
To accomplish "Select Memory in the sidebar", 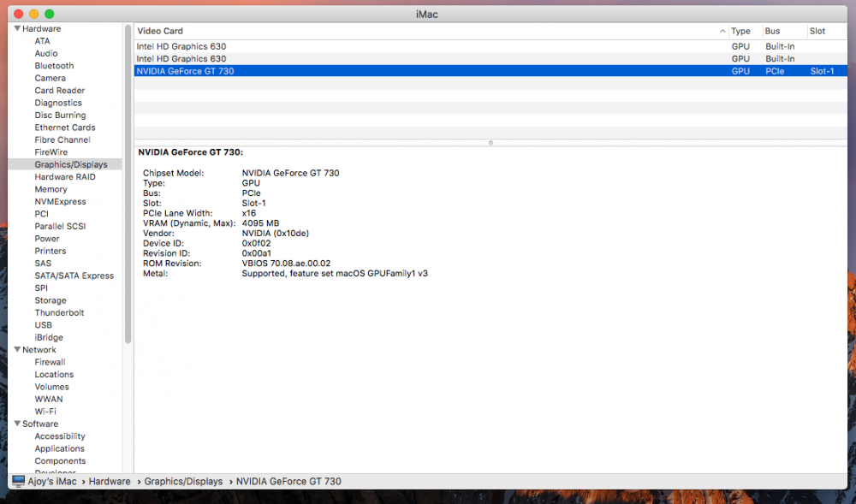I will coord(51,189).
